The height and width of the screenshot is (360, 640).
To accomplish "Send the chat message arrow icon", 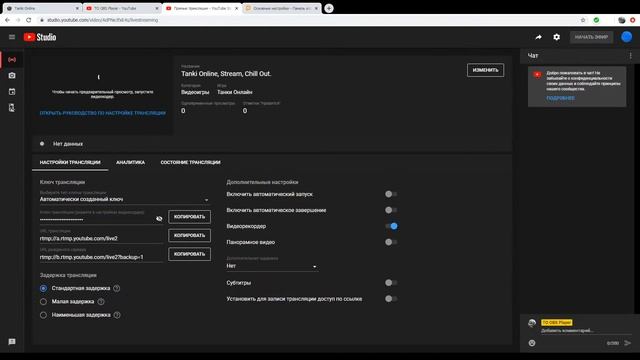I will 628,343.
